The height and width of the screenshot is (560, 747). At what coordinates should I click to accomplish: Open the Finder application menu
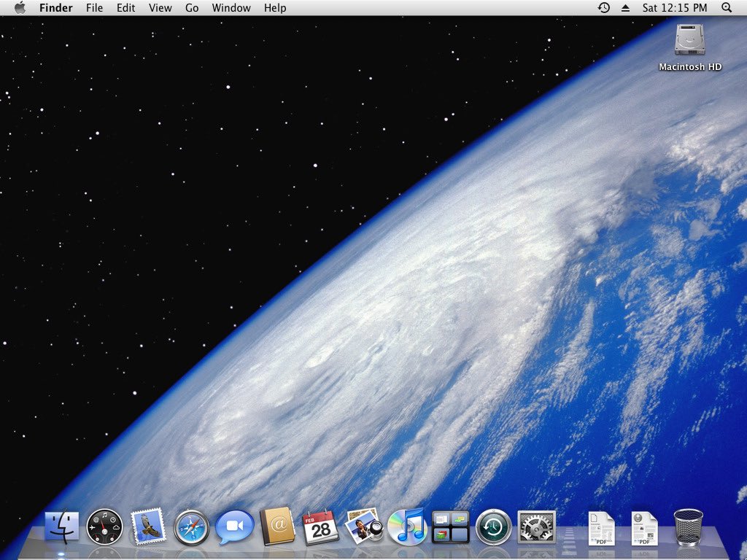click(56, 8)
